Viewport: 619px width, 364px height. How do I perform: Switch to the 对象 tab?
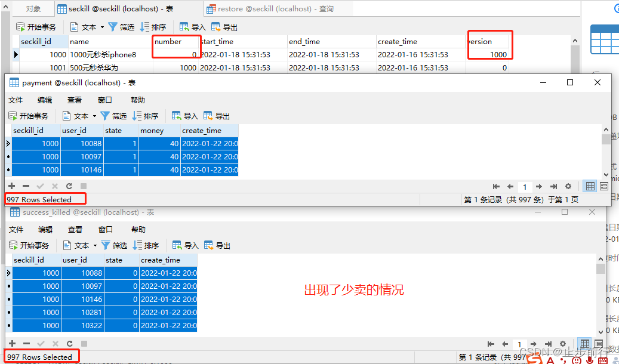(33, 9)
